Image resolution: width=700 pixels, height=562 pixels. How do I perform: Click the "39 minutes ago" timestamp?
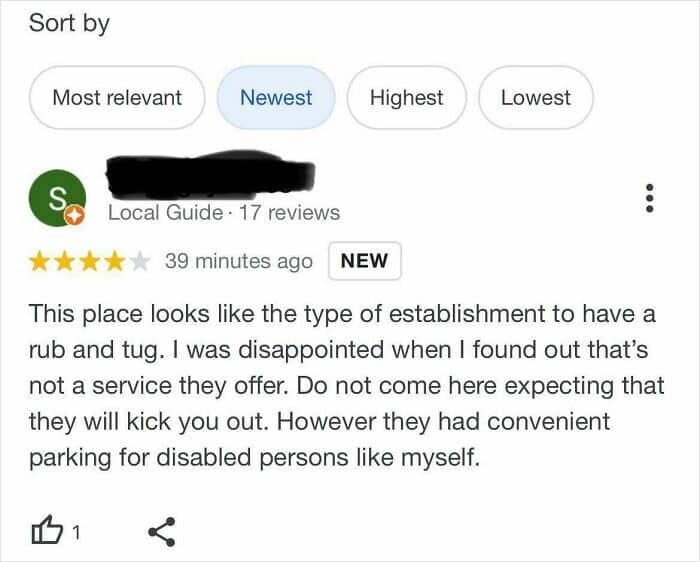(x=239, y=261)
